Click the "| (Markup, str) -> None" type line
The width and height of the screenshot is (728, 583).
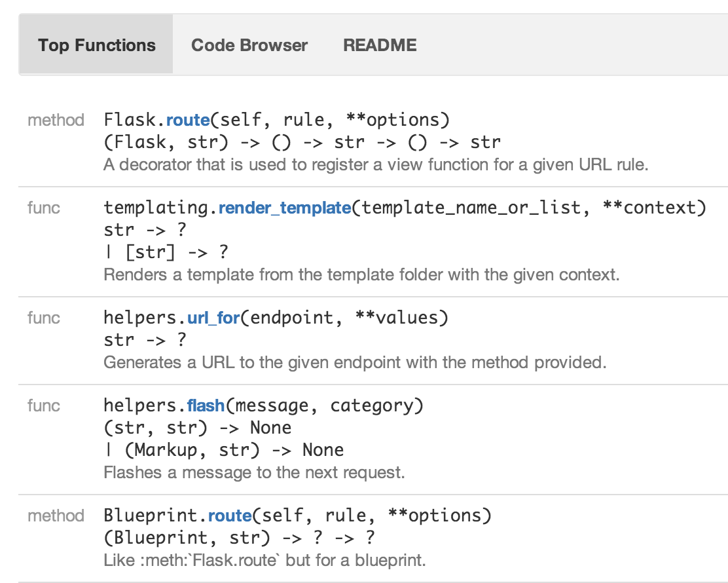[x=224, y=450]
